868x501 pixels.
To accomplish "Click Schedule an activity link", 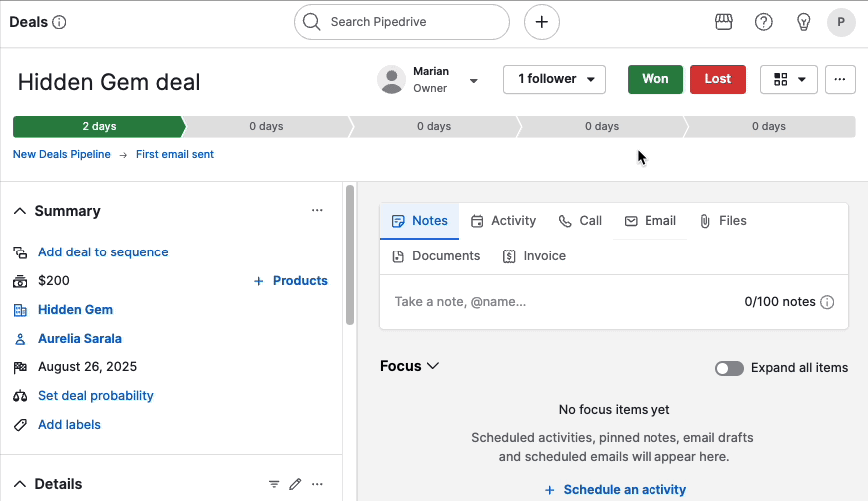I will [x=615, y=490].
